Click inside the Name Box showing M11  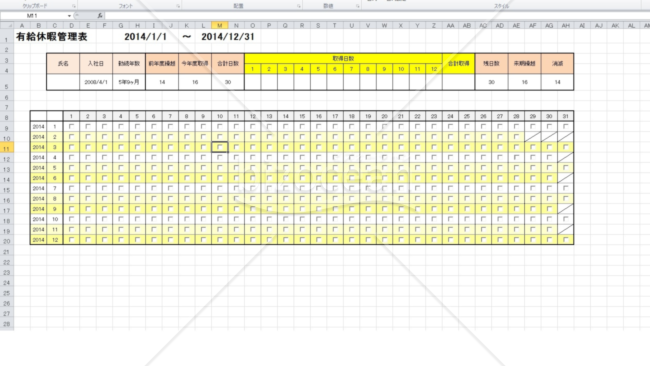pyautogui.click(x=33, y=16)
